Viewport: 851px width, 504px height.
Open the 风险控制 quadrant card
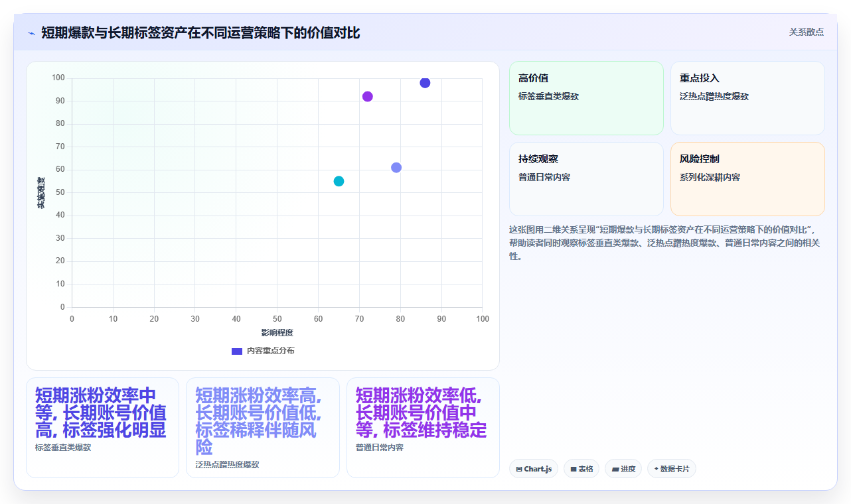[x=747, y=179]
